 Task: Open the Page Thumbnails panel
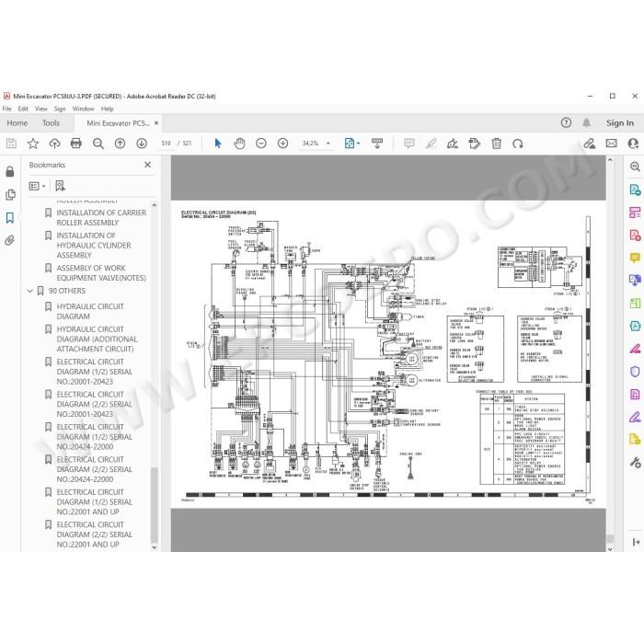pos(10,195)
